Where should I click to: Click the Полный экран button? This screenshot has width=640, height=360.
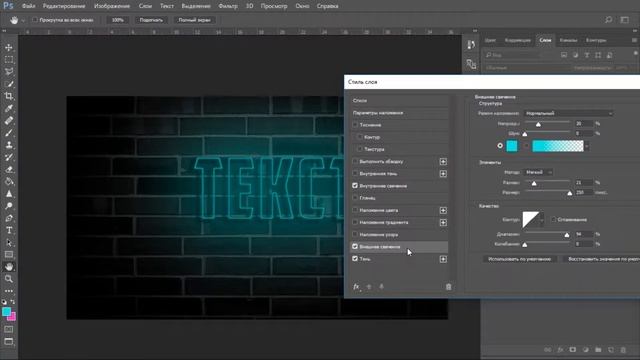pyautogui.click(x=194, y=20)
